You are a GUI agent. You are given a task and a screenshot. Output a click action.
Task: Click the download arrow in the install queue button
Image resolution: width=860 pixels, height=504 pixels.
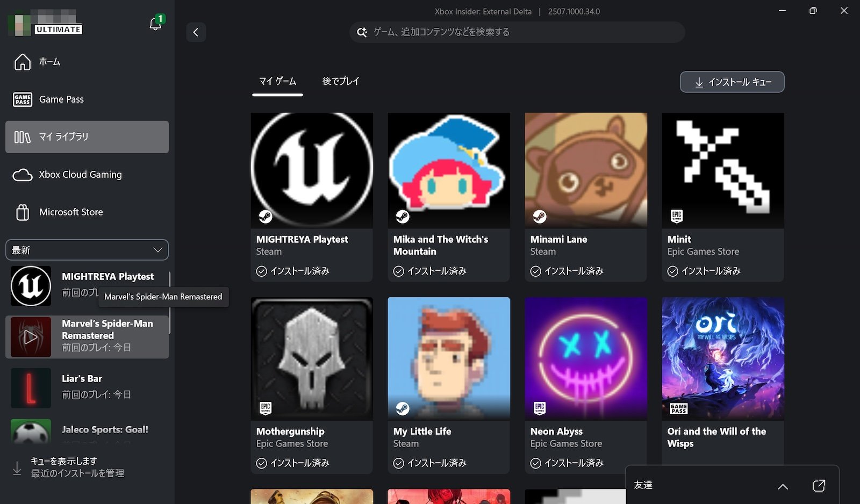click(699, 82)
